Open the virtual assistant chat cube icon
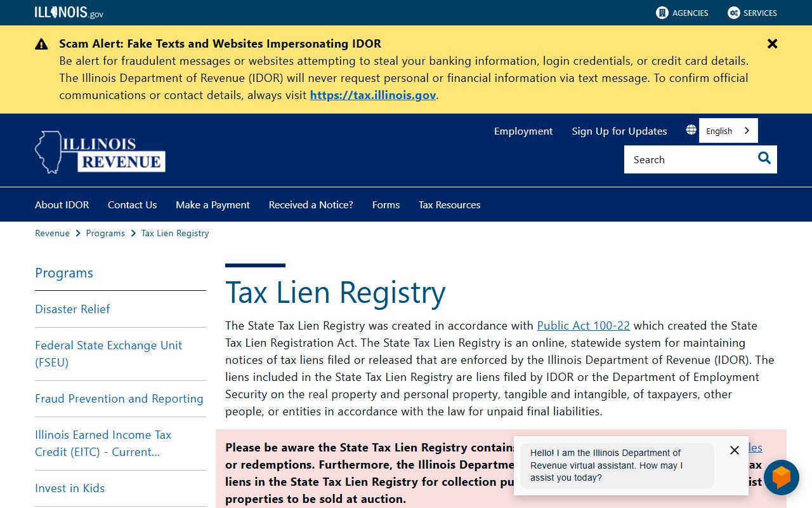Screen dimensions: 812x508 [781, 478]
